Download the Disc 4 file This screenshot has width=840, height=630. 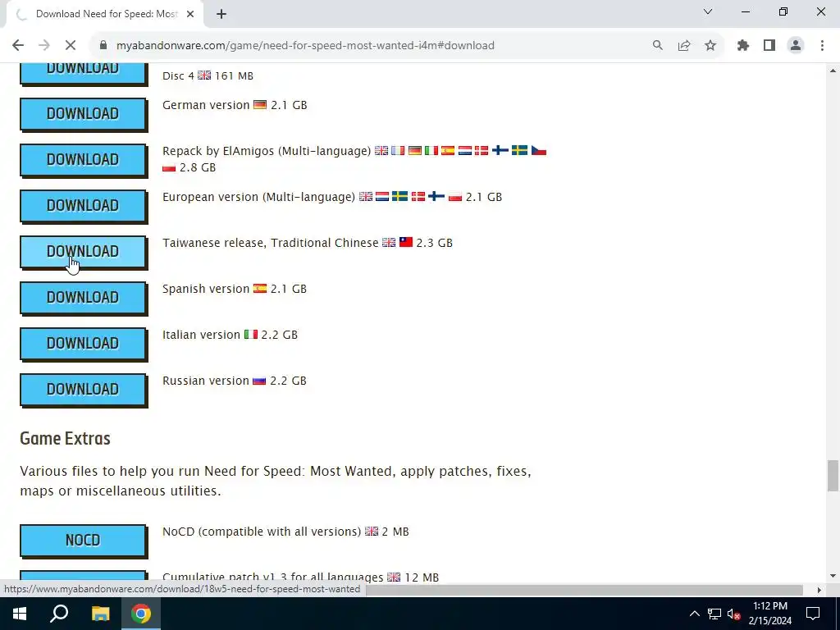(83, 72)
